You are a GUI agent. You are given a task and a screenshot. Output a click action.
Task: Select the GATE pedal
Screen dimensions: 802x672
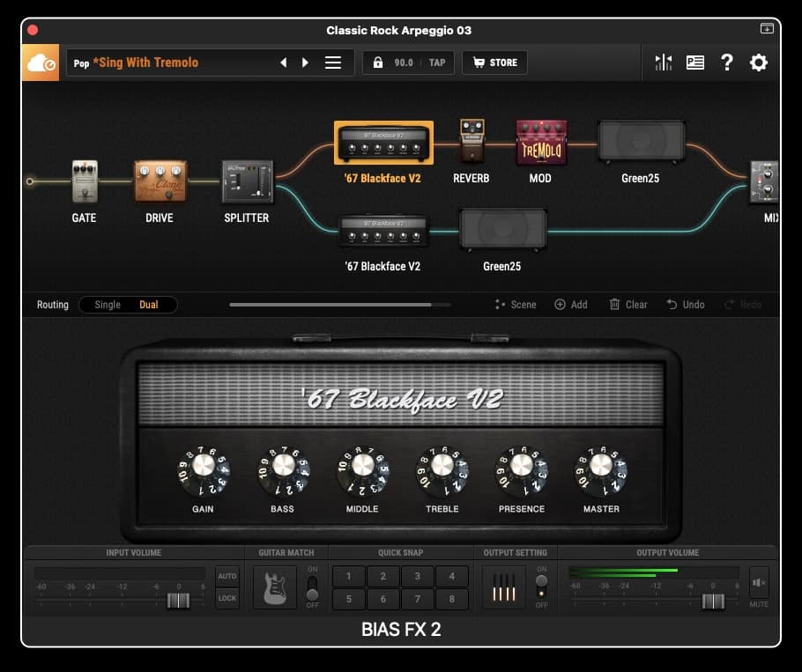coord(85,181)
